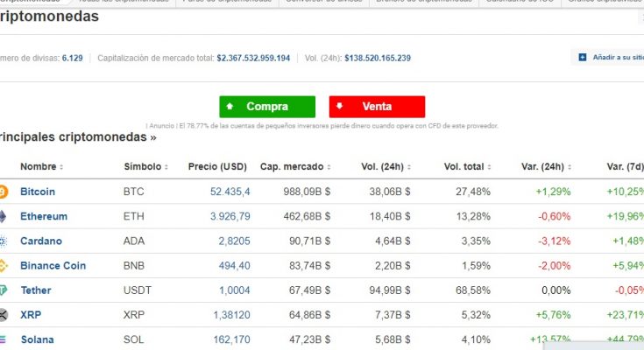Click the ADA symbol cell
The image size is (644, 350).
134,241
